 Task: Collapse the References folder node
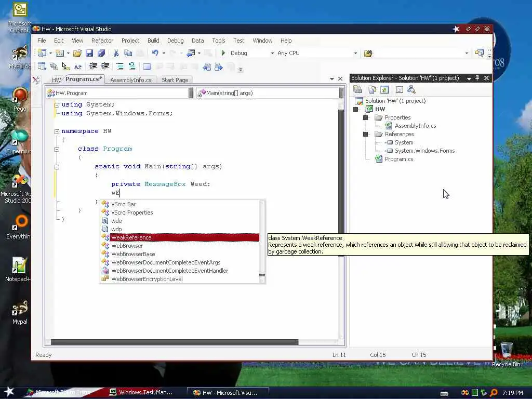coord(365,135)
